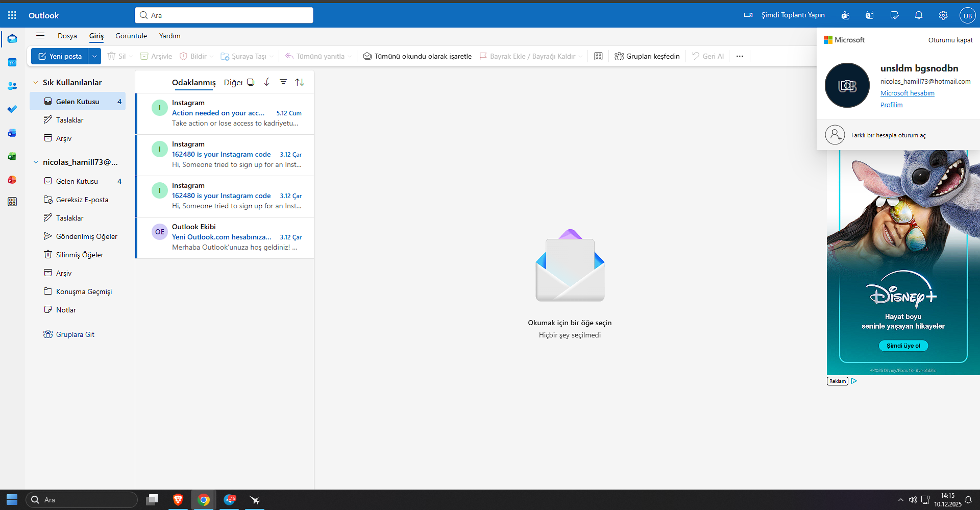
Task: Open Calendar in the left app rail
Action: [12, 62]
